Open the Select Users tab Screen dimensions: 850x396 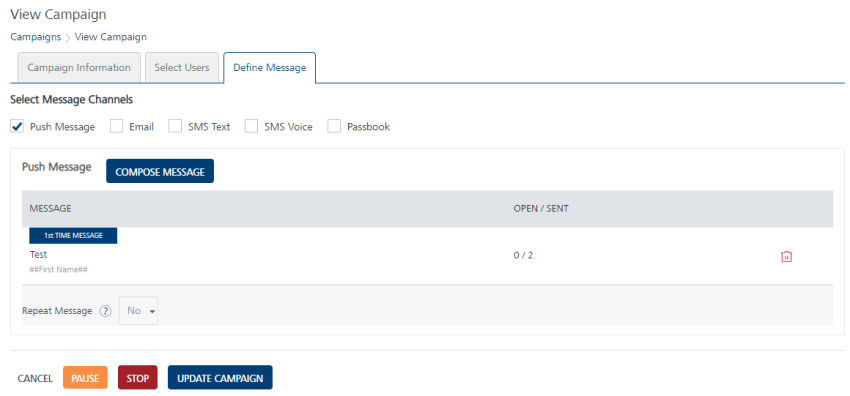point(182,68)
